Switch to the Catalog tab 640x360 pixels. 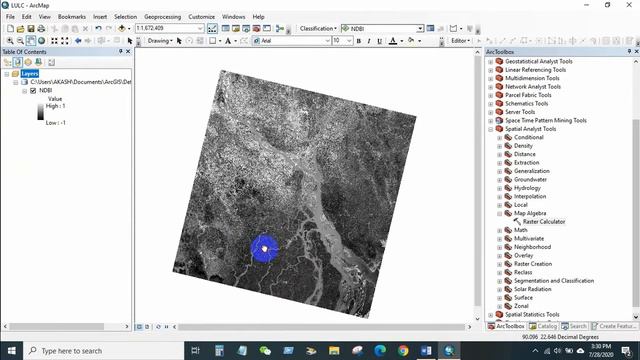543,326
